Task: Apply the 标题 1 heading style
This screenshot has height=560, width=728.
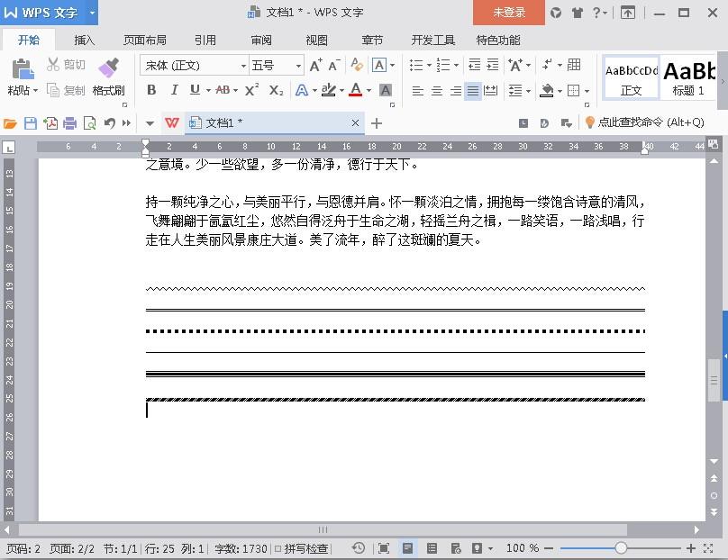Action: pyautogui.click(x=689, y=78)
